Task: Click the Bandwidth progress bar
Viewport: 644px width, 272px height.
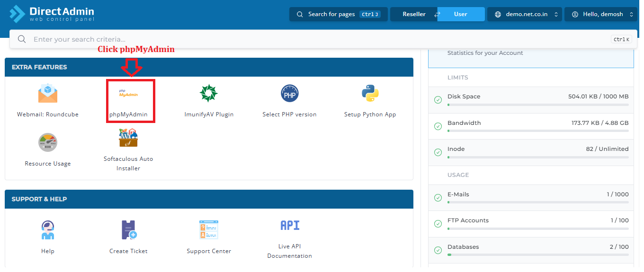Action: 538,131
